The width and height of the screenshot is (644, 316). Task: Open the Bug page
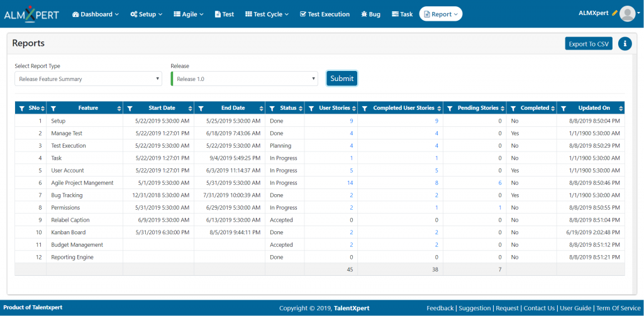coord(370,14)
